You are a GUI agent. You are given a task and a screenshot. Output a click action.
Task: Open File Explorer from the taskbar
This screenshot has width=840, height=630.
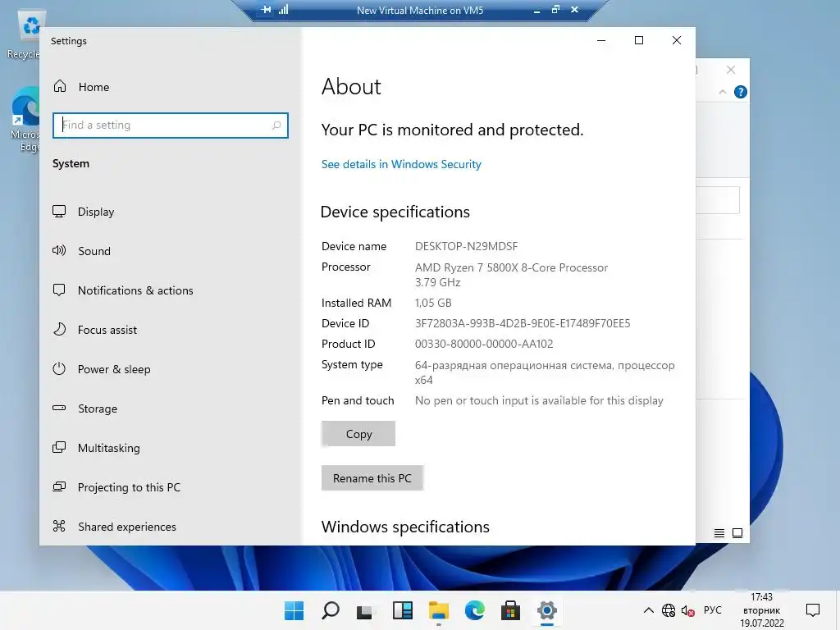tap(438, 610)
